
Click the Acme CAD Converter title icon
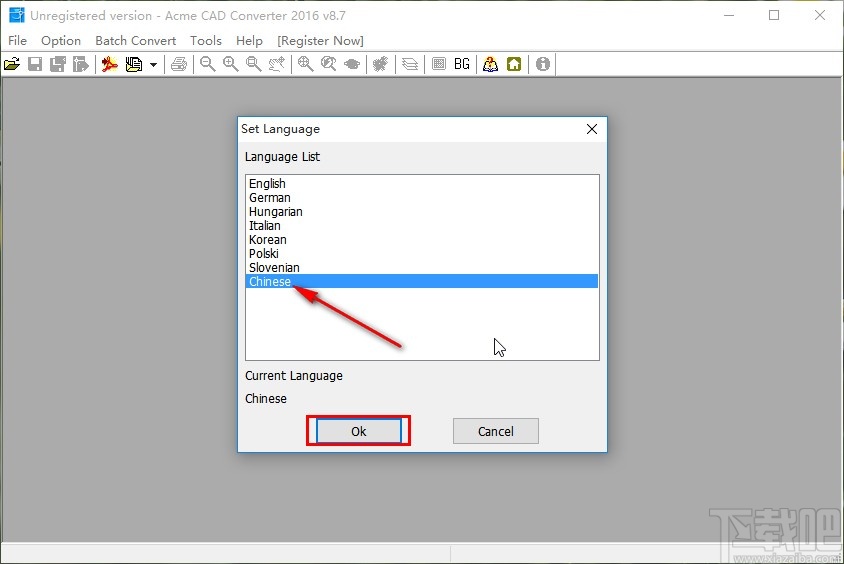click(17, 16)
